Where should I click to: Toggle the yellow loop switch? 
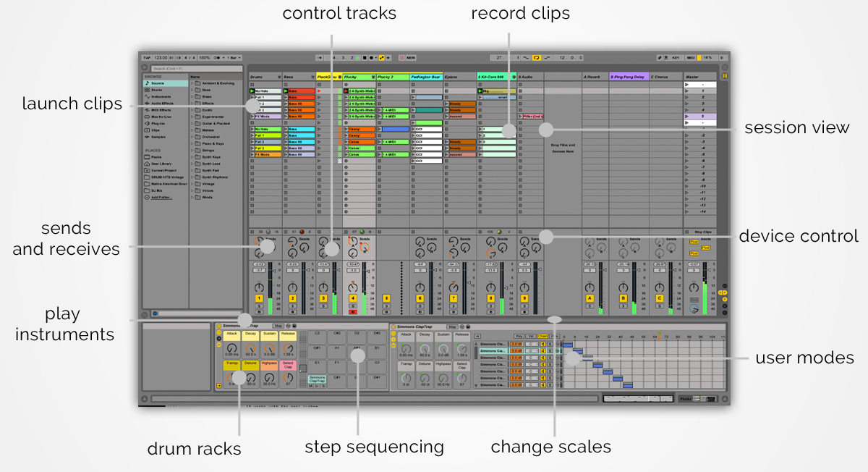pyautogui.click(x=537, y=57)
